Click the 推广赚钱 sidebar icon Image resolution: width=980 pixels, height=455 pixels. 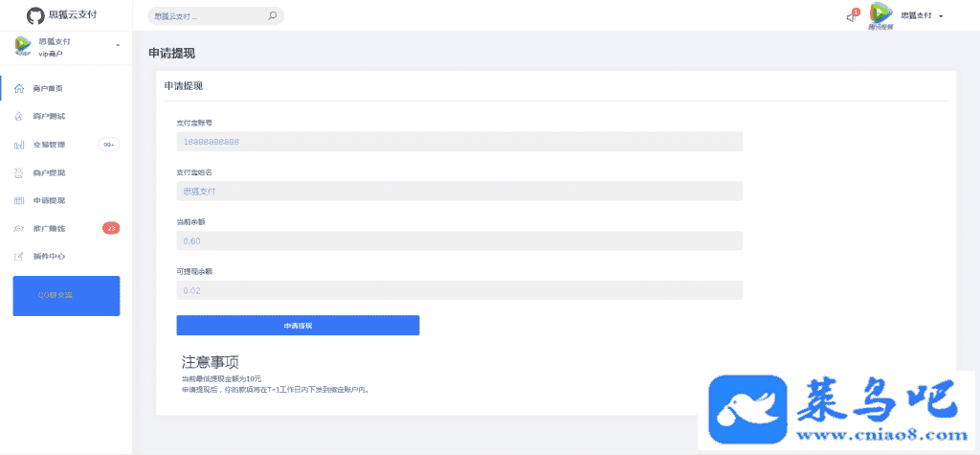pyautogui.click(x=19, y=228)
